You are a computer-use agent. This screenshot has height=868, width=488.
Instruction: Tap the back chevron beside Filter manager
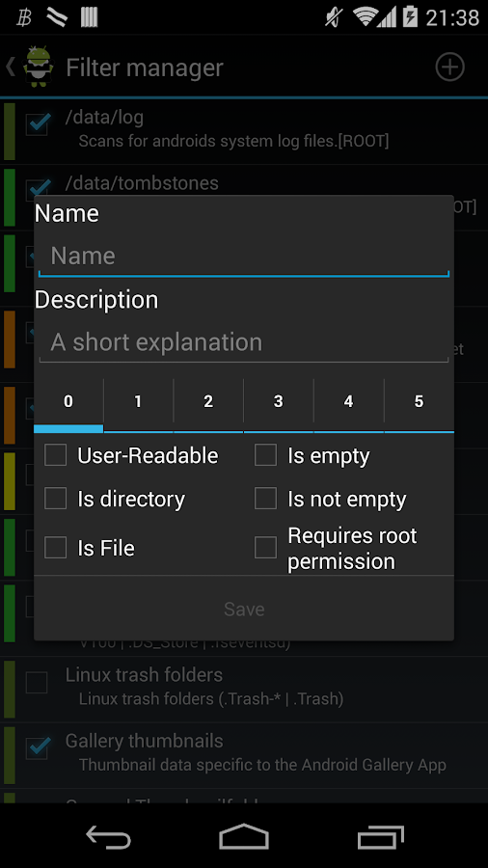(x=10, y=67)
